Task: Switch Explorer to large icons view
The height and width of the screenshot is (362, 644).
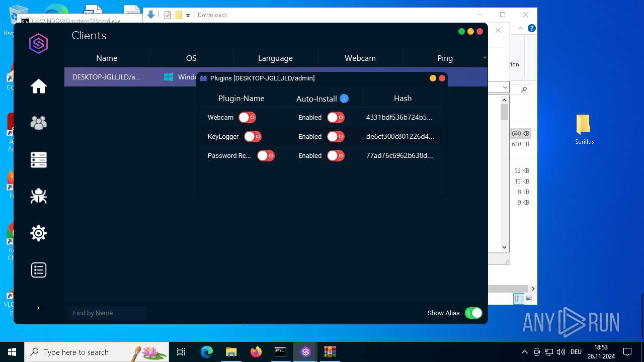Action: point(530,299)
